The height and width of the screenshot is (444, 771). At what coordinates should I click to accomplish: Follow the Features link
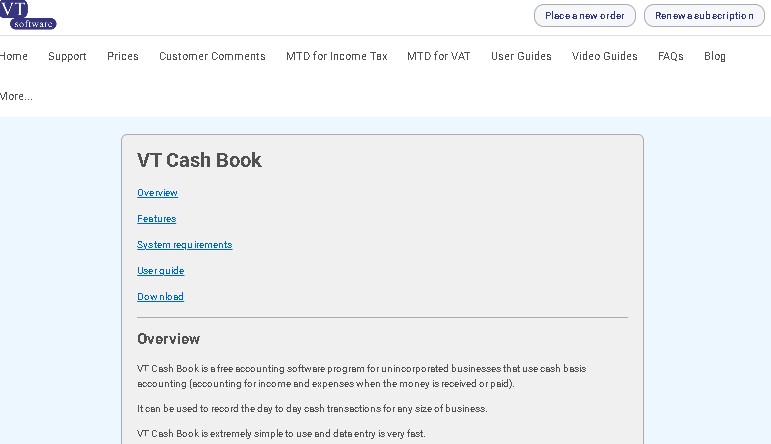tap(156, 219)
